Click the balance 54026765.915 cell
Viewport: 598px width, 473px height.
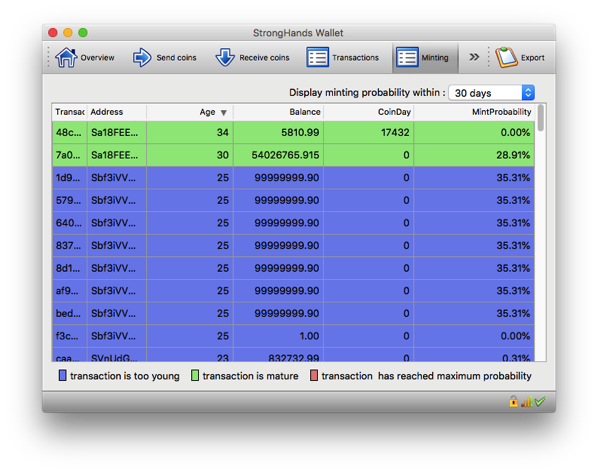point(278,155)
